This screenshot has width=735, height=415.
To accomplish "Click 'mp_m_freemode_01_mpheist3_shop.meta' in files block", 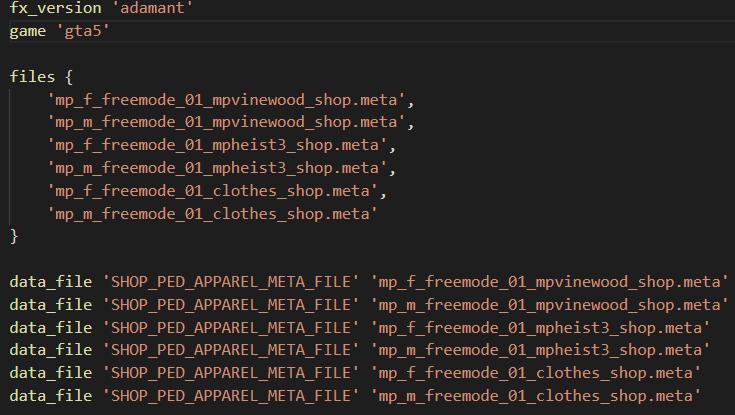I will pyautogui.click(x=217, y=168).
